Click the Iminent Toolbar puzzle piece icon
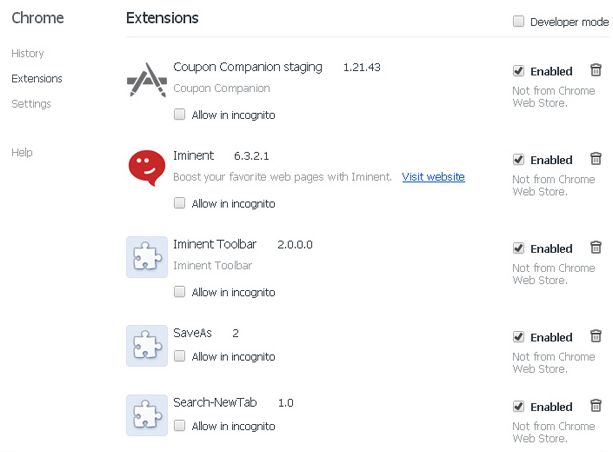 point(147,257)
